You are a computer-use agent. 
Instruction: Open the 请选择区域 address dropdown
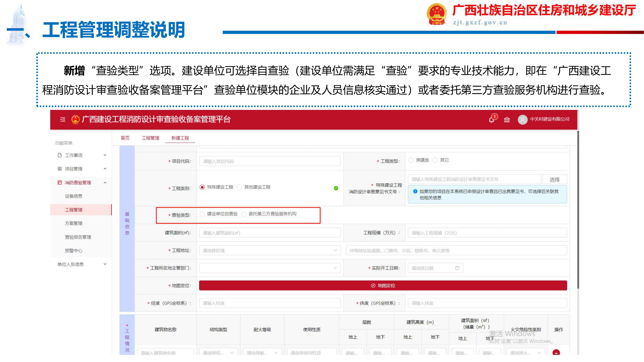[270, 250]
